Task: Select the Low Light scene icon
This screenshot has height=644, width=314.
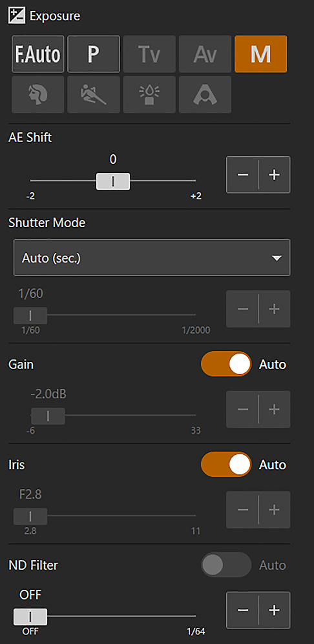Action: point(149,94)
